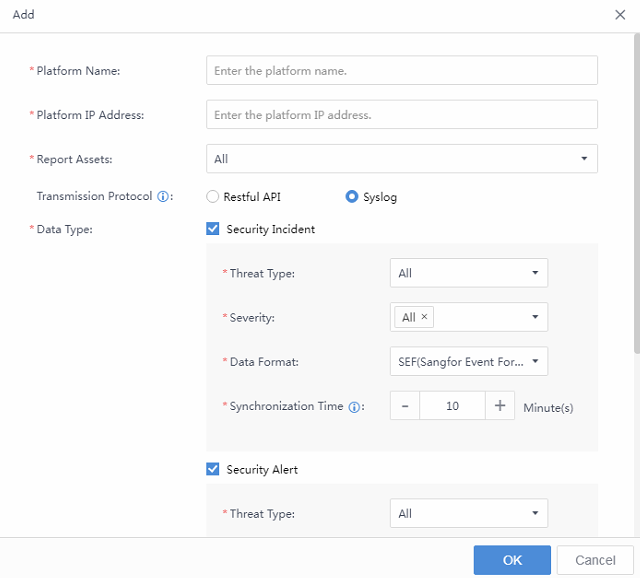Decrease synchronization time with minus button
Image resolution: width=640 pixels, height=578 pixels.
(x=405, y=406)
